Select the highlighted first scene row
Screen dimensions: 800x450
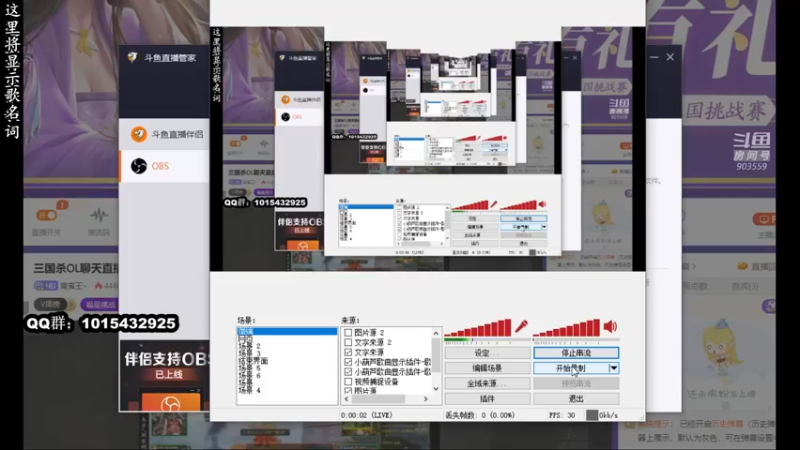click(x=287, y=332)
